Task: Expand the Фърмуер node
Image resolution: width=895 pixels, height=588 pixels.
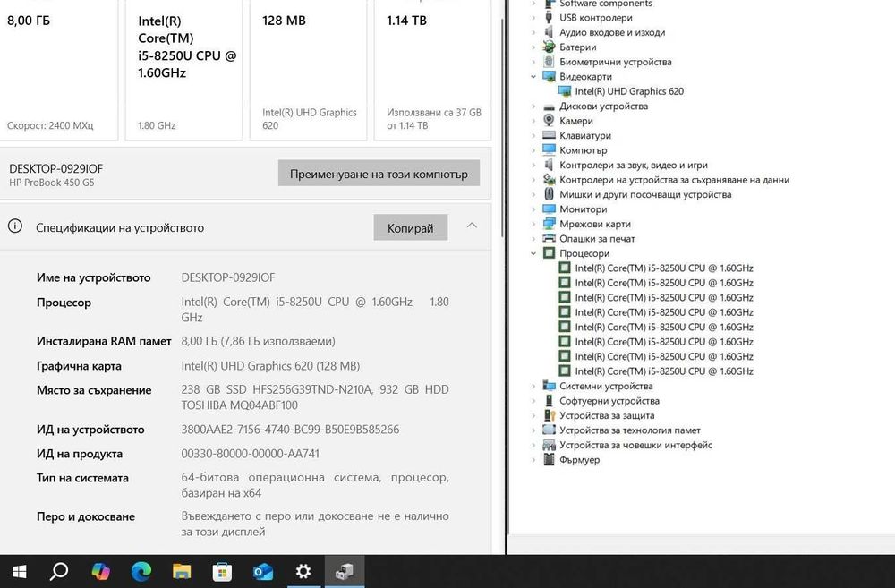Action: tap(533, 459)
